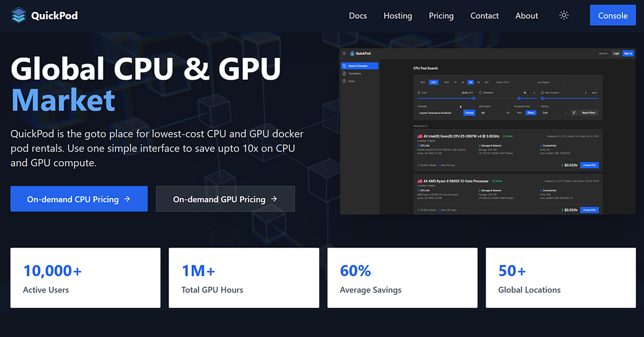The width and height of the screenshot is (644, 337).
Task: Toggle the light/dark theme sun icon
Action: [x=564, y=15]
